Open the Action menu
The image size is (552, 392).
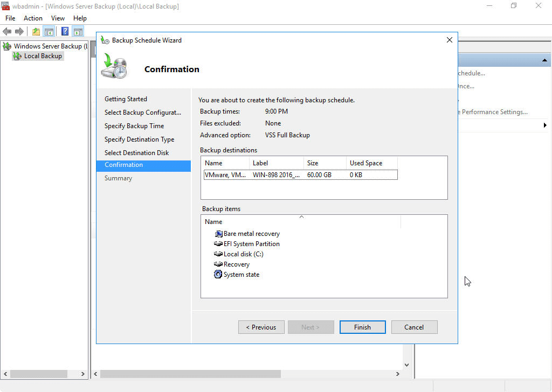point(33,18)
